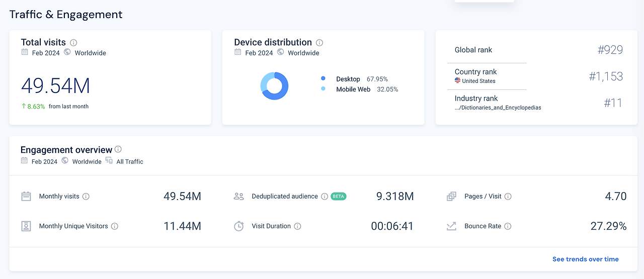
Task: Click calendar icon in Total visits card
Action: click(25, 52)
